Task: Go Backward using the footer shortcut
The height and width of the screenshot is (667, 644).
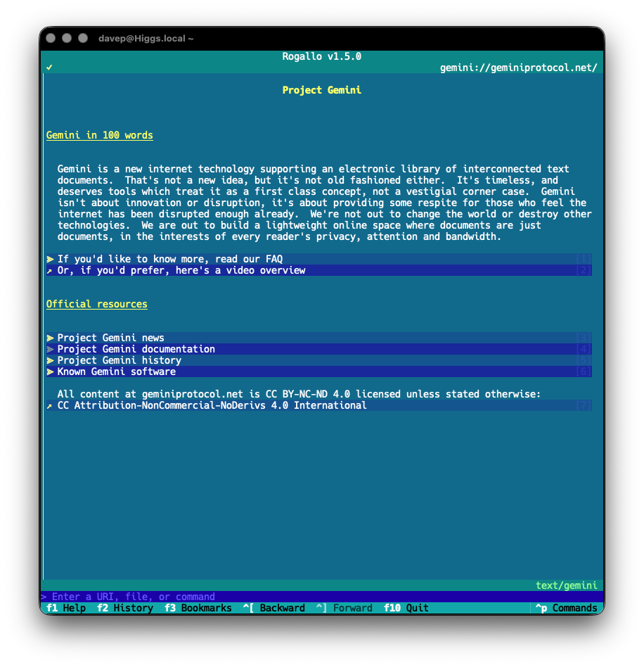Action: (x=273, y=608)
